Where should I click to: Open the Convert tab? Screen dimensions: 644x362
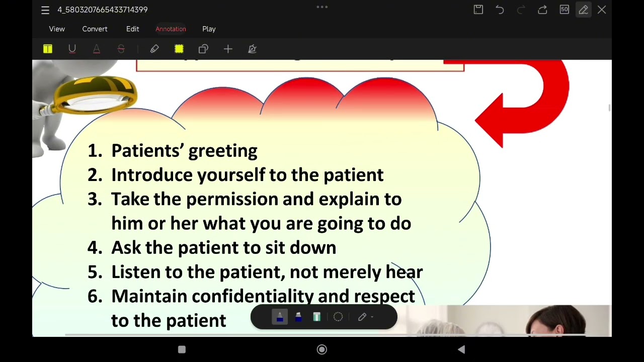[95, 29]
